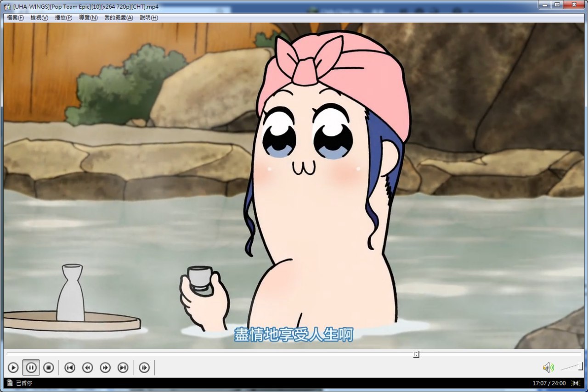Click the audio channel indicator in status bar
The image size is (588, 392).
576,383
